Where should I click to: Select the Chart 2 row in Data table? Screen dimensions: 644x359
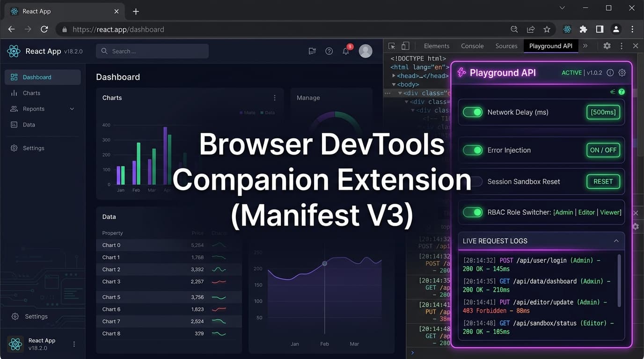pyautogui.click(x=169, y=270)
